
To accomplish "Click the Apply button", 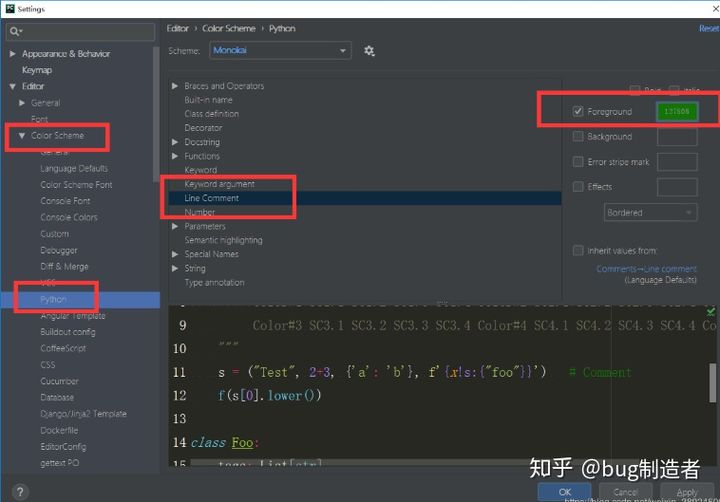I will [687, 492].
